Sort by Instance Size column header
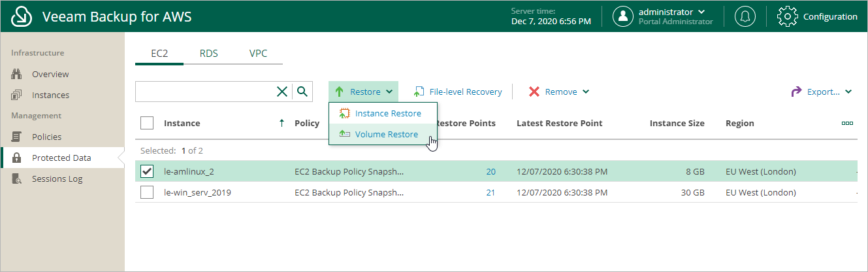The image size is (868, 272). (x=677, y=123)
